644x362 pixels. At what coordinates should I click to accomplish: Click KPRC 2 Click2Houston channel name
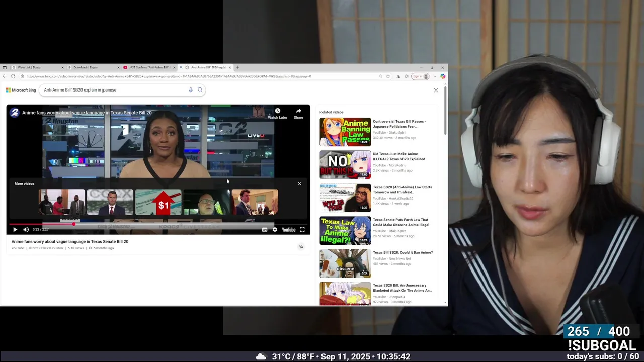pos(46,248)
